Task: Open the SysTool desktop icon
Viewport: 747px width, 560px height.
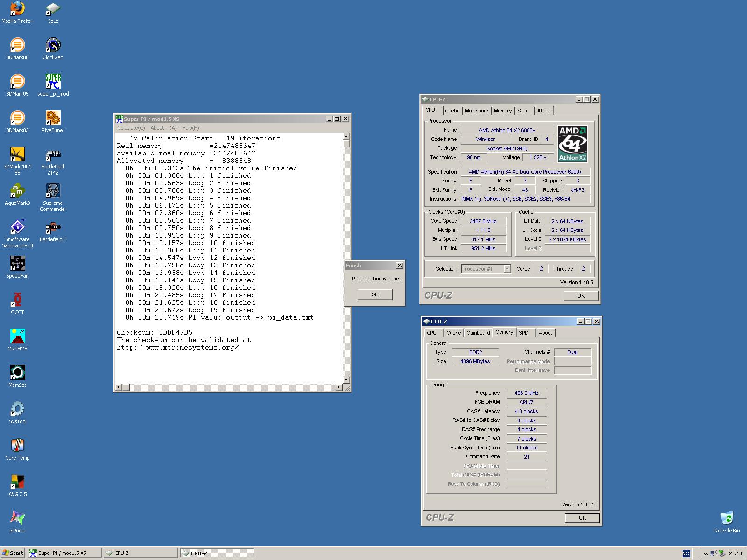Action: click(x=17, y=413)
